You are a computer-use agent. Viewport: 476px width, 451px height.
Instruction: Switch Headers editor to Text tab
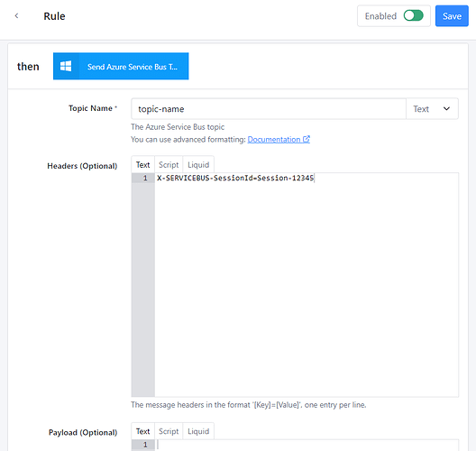pos(142,164)
